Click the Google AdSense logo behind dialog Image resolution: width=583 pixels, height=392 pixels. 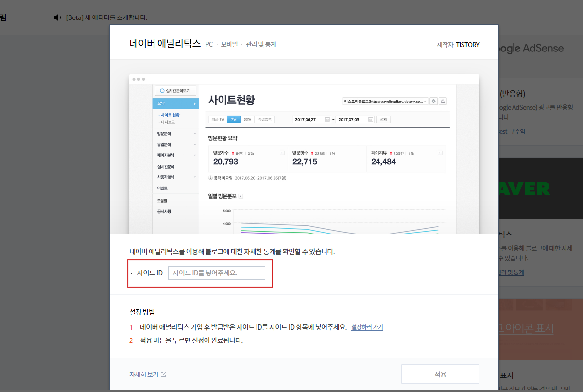[531, 48]
